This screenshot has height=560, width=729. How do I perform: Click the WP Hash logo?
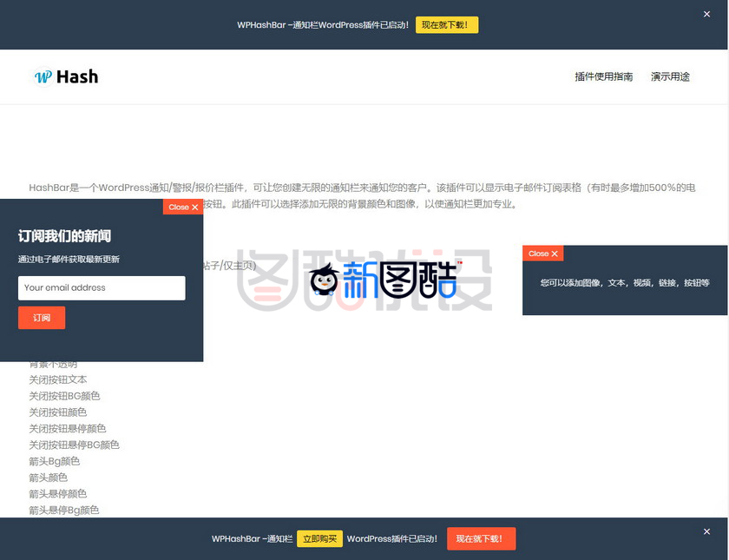point(66,76)
